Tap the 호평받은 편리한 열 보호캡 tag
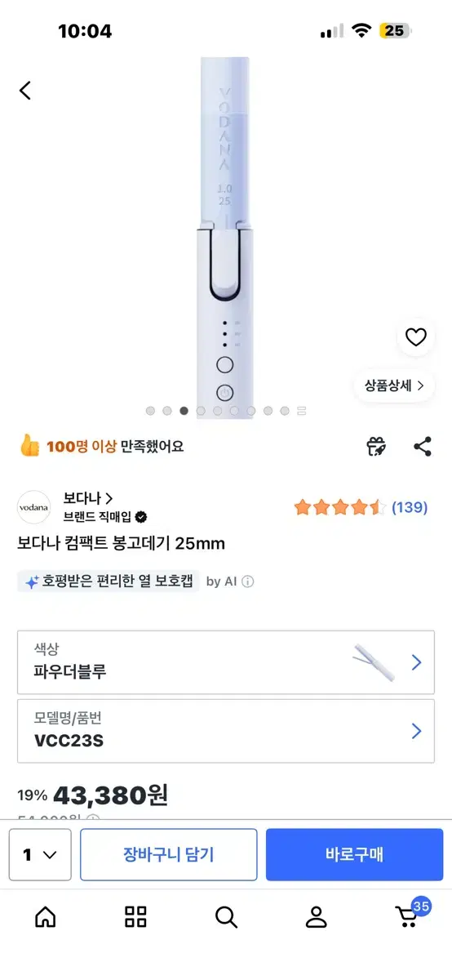 pos(109,581)
